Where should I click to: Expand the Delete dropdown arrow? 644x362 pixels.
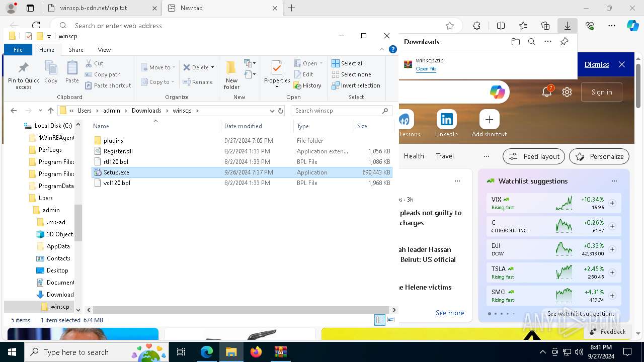pos(212,67)
